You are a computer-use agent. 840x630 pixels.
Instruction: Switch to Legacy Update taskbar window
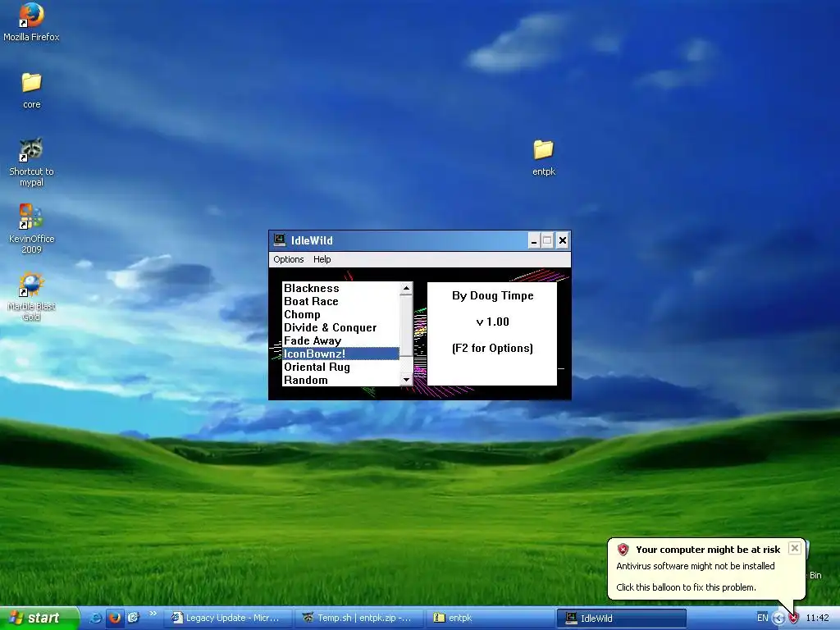[x=229, y=619]
